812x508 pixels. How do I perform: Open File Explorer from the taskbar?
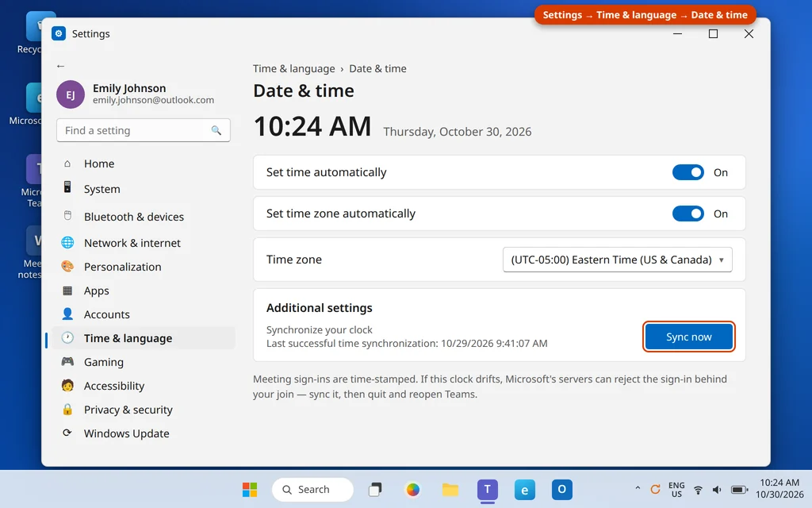point(450,489)
